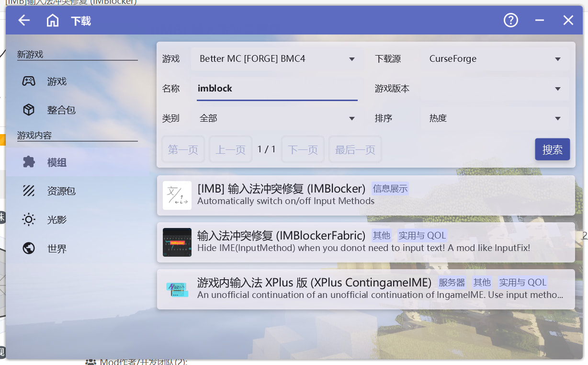
Task: Open the XPlus ContingameIME mod result title
Action: [x=315, y=282]
